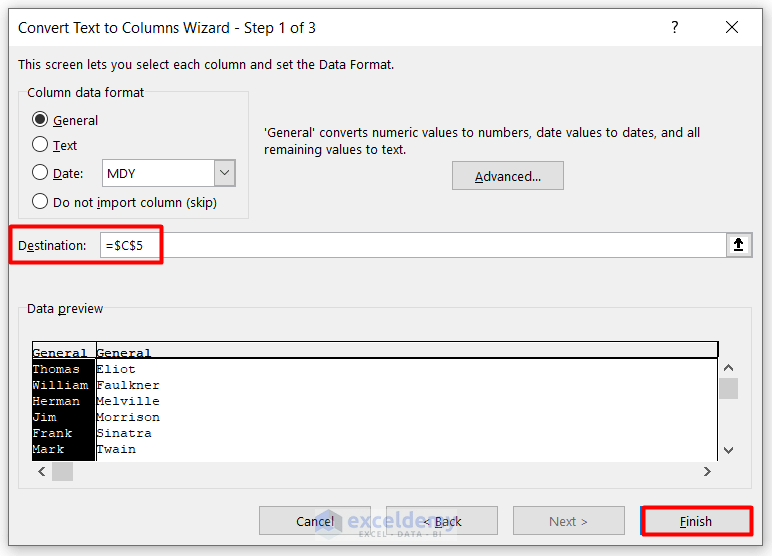This screenshot has width=772, height=556.
Task: Move the data preview down with the arrow
Action: coord(729,450)
